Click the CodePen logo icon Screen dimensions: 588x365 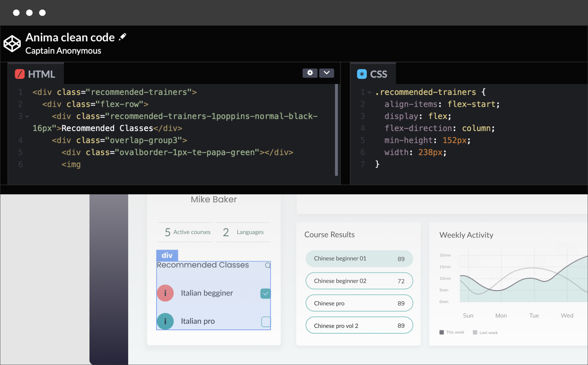pos(12,43)
